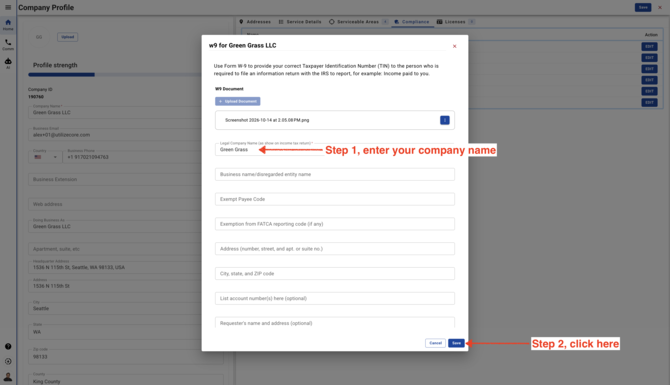Click the Business Email field
This screenshot has height=385, width=670.
click(x=115, y=134)
